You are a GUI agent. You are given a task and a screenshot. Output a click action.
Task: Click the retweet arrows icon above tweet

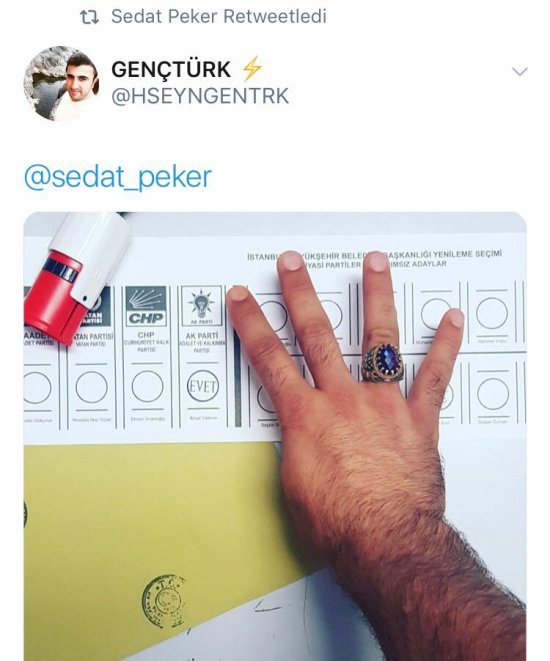89,17
